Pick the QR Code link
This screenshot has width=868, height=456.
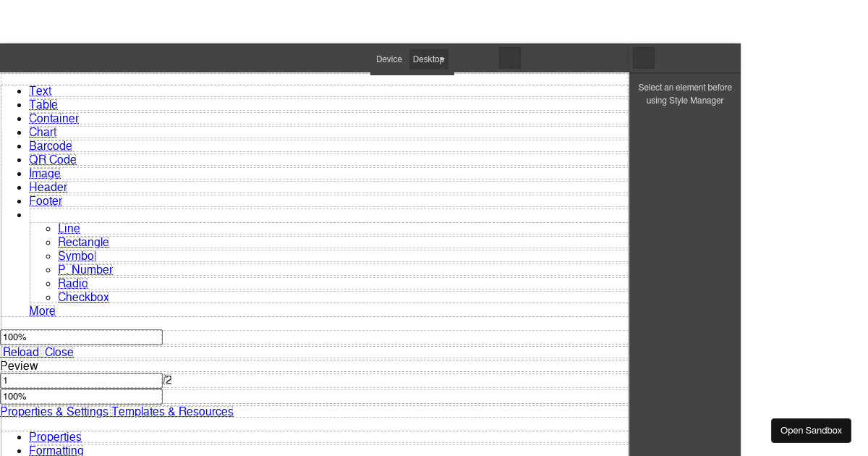click(x=53, y=160)
